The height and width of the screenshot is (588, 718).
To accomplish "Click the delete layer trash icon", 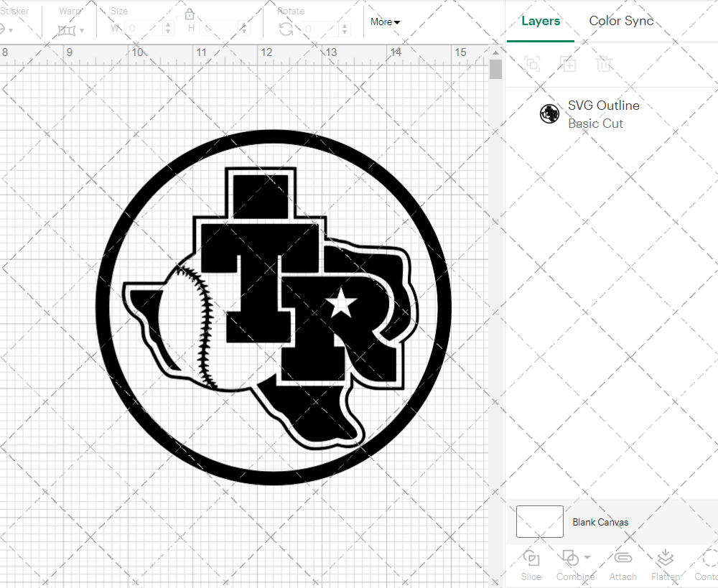I will point(604,64).
